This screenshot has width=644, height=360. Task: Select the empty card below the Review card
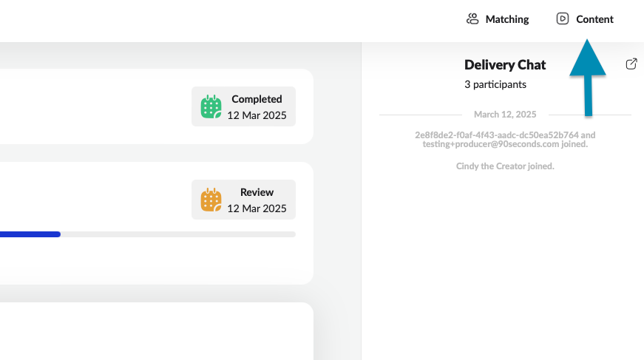tap(155, 331)
